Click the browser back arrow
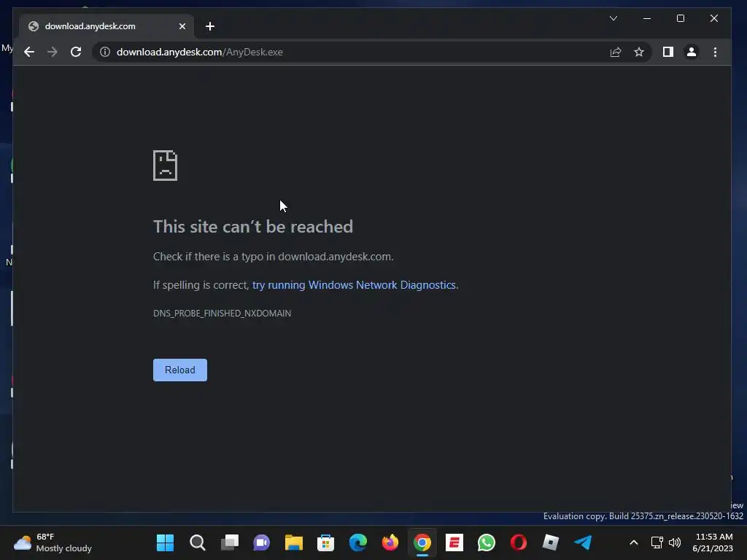The image size is (747, 560). click(x=29, y=52)
